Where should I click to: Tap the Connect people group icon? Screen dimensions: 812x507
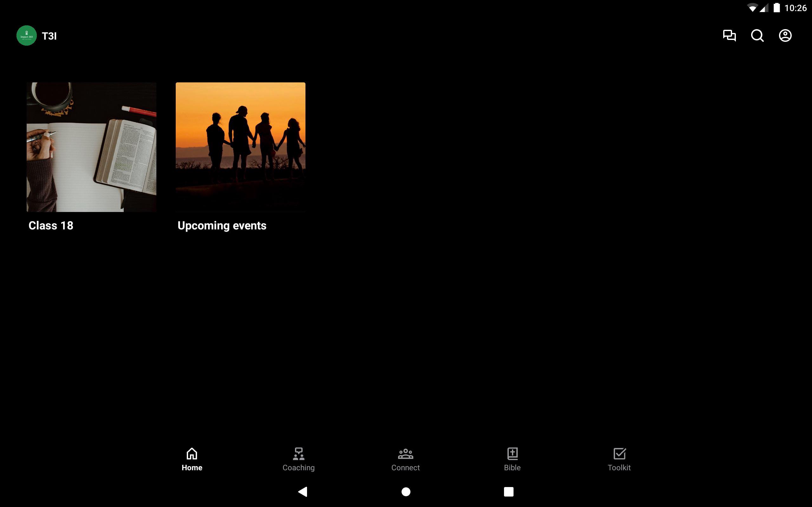405,453
